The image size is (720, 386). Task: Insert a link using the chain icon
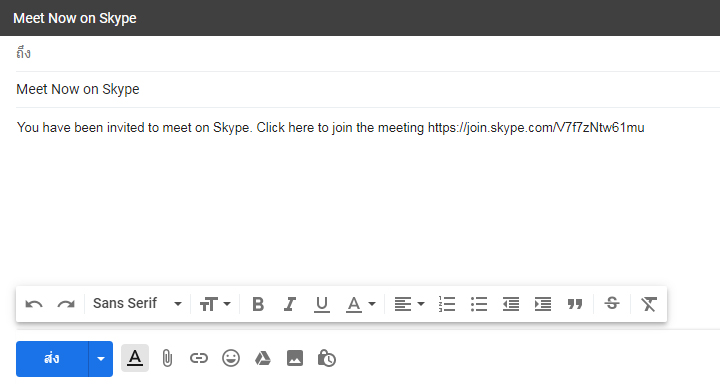tap(199, 358)
